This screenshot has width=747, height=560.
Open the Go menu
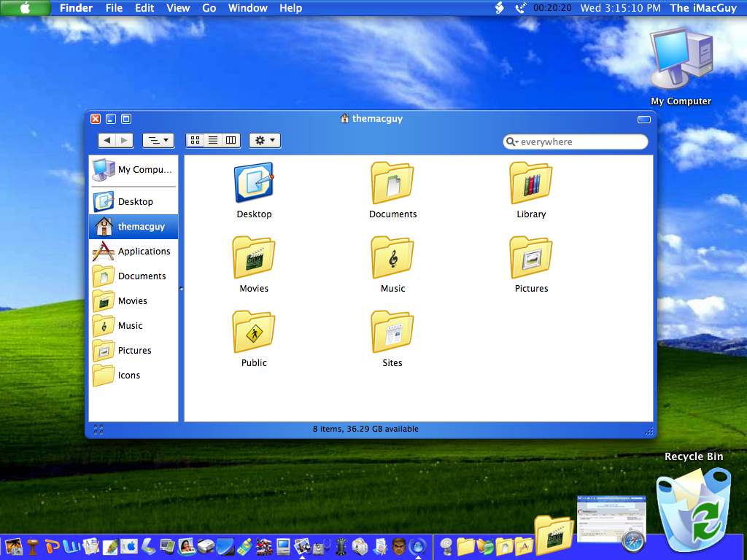(209, 8)
